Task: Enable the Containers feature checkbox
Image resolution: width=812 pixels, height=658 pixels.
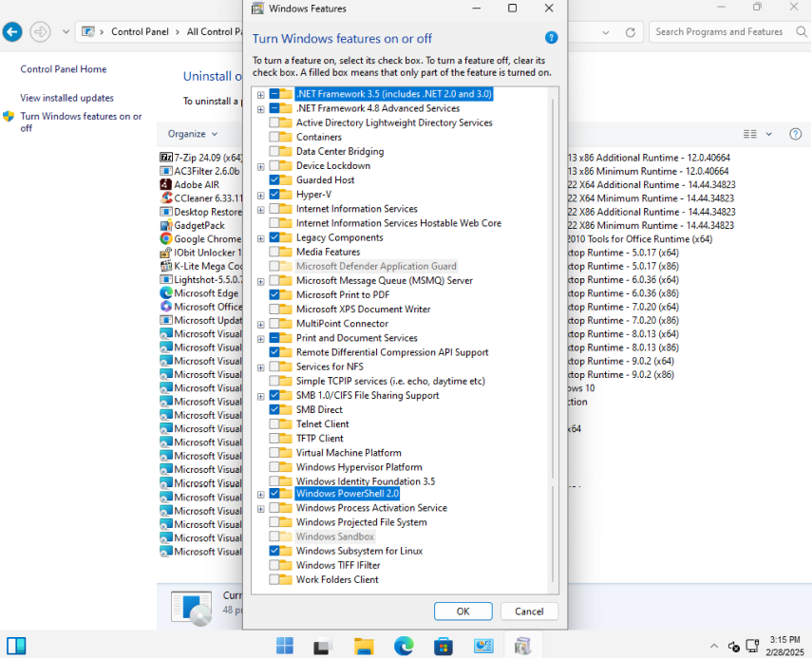Action: (274, 137)
